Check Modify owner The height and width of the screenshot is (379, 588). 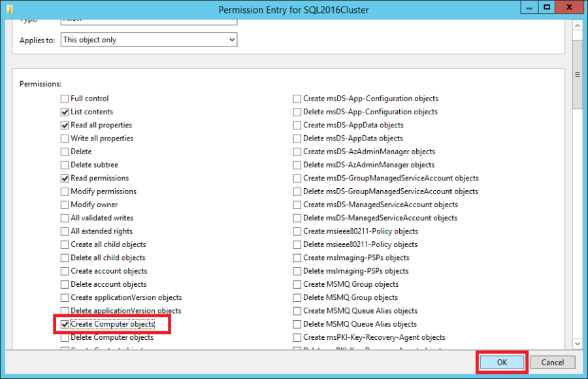pyautogui.click(x=64, y=204)
